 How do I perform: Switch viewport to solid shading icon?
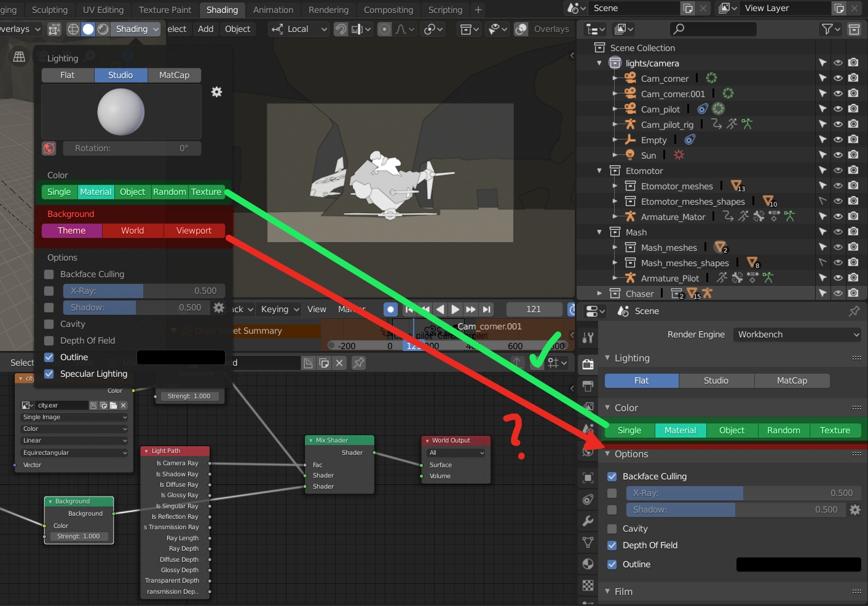(x=89, y=29)
